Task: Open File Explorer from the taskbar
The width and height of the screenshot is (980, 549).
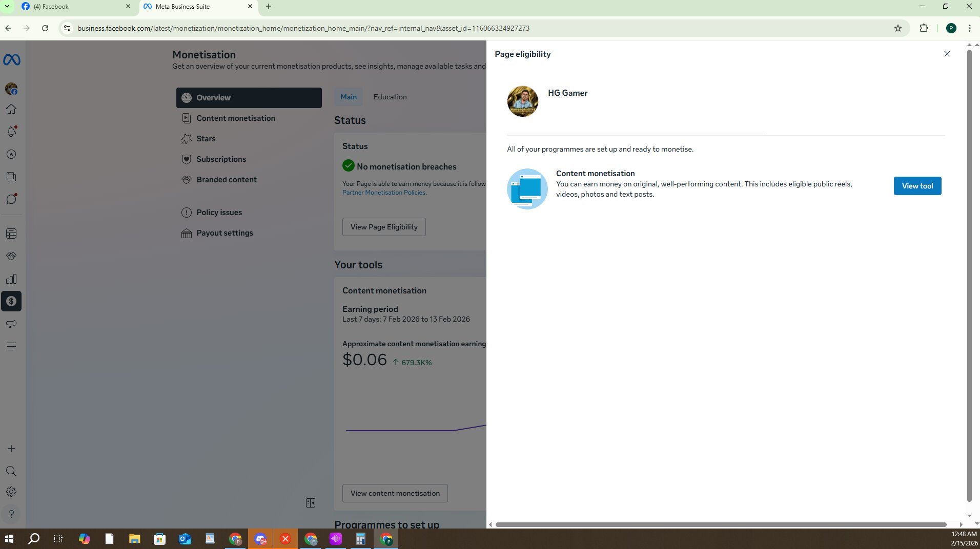Action: [x=134, y=539]
